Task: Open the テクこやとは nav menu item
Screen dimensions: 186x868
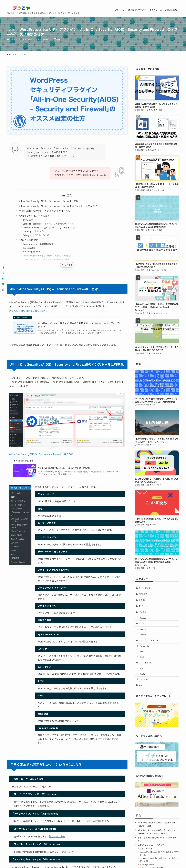Action: pos(156,10)
